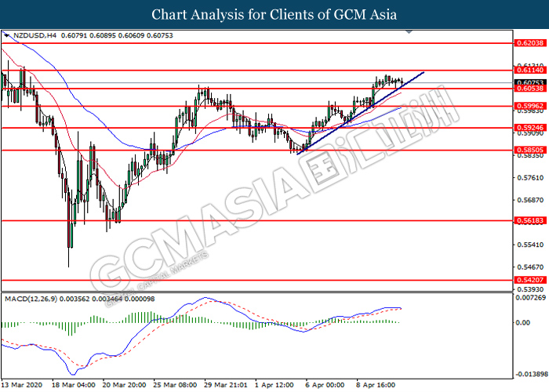Click the chart menu arrow beside NZDUSD,H4

pos(6,35)
